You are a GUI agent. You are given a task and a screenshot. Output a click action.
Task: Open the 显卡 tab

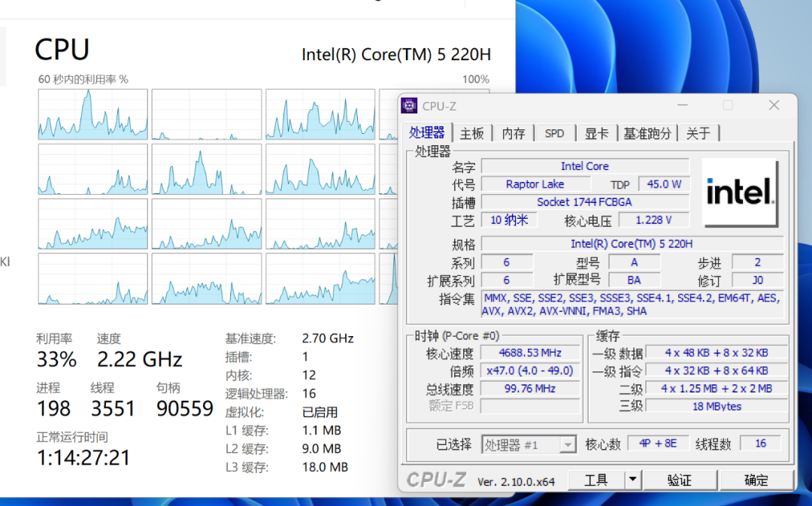click(596, 134)
